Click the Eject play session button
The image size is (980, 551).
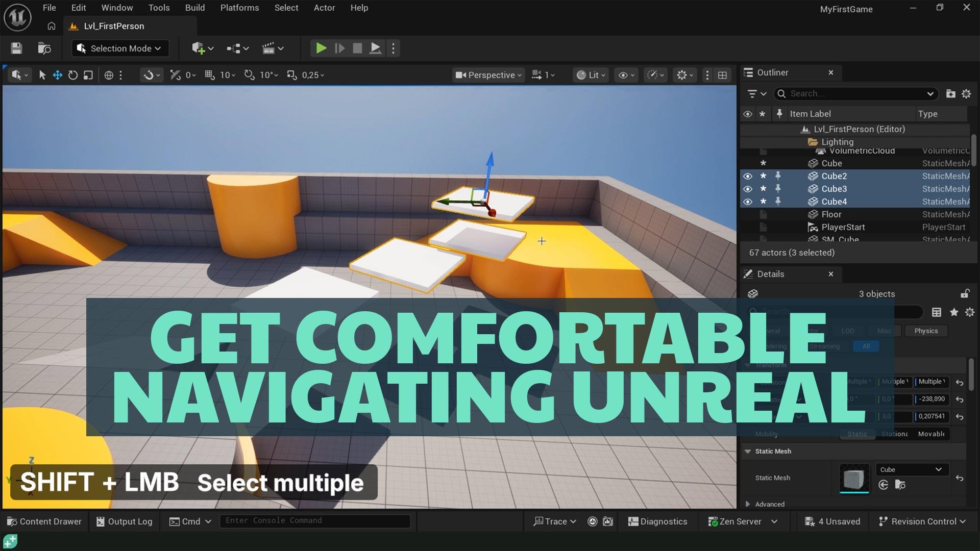click(x=375, y=48)
